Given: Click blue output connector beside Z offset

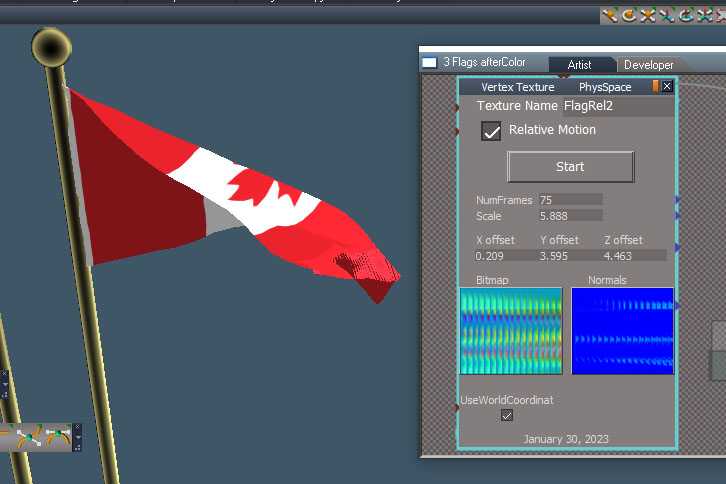Looking at the screenshot, I should click(677, 248).
